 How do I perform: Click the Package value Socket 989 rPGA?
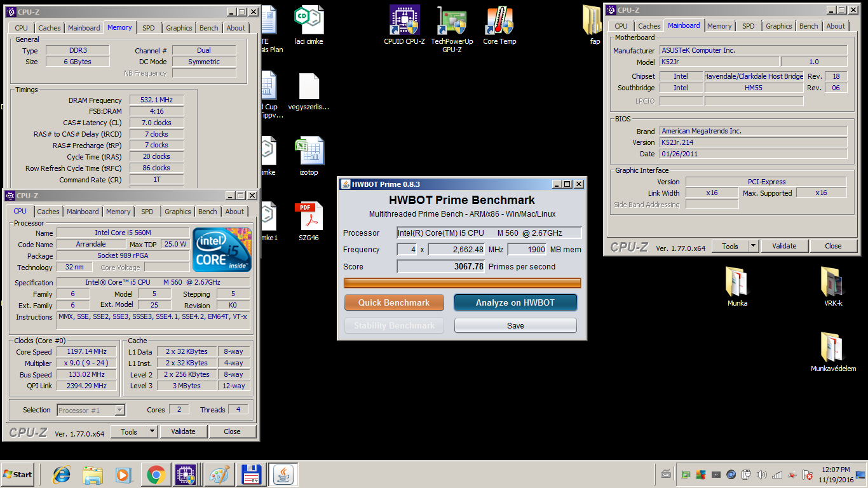pos(123,255)
